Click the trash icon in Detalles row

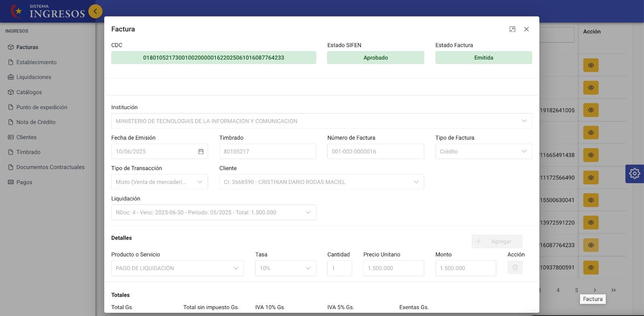pos(515,268)
